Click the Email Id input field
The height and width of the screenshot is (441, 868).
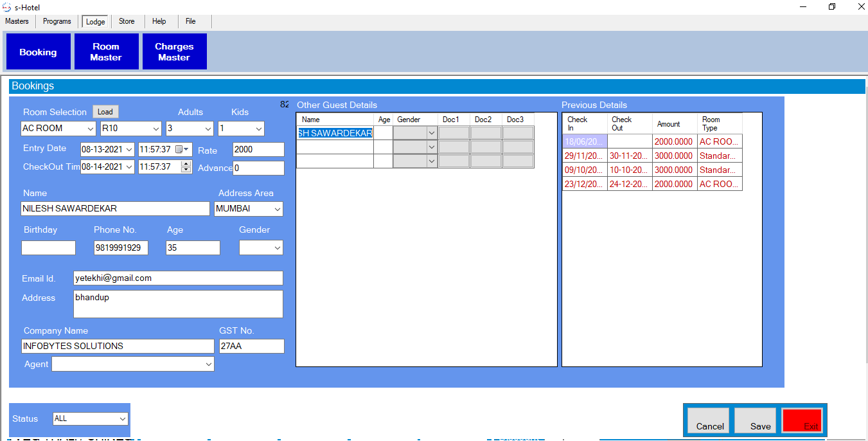click(178, 278)
